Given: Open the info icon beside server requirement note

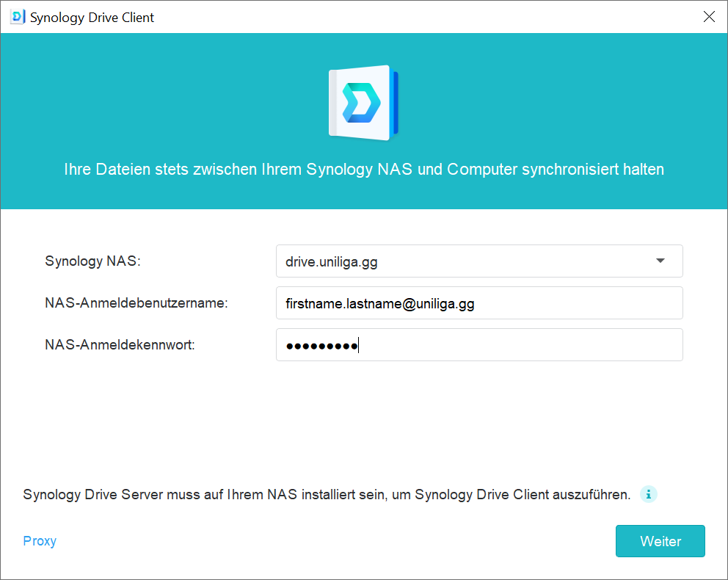Looking at the screenshot, I should (648, 494).
